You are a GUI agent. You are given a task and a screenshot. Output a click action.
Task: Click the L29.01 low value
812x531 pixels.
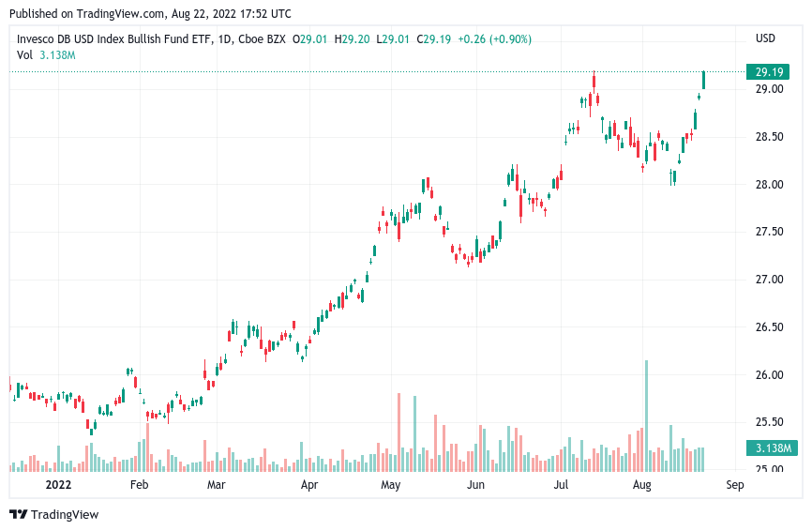(x=393, y=39)
